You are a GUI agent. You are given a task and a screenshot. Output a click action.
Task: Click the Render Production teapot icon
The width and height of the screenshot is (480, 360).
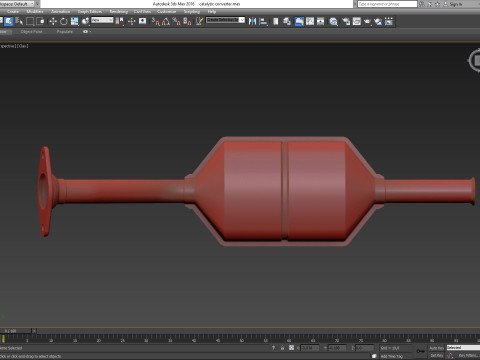point(367,22)
